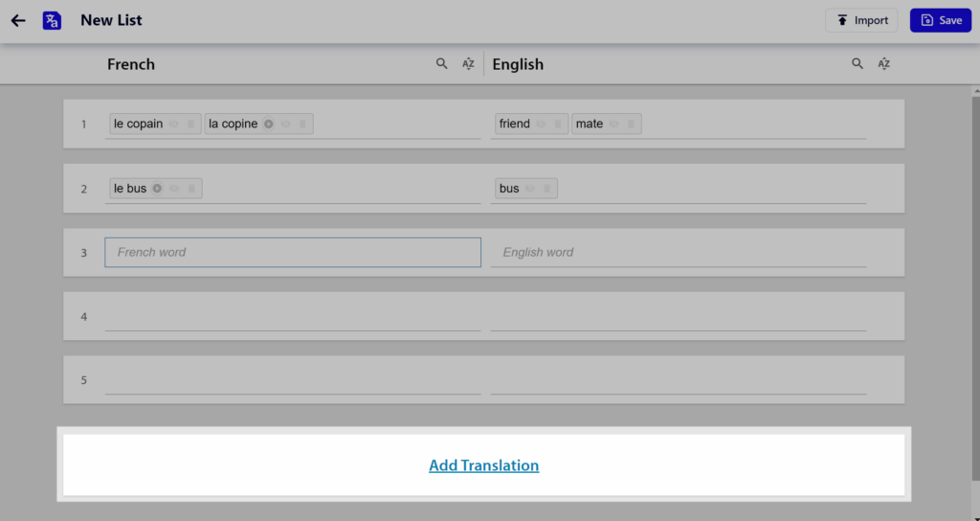Click the English field in row 5
This screenshot has width=980, height=521.
pos(679,380)
